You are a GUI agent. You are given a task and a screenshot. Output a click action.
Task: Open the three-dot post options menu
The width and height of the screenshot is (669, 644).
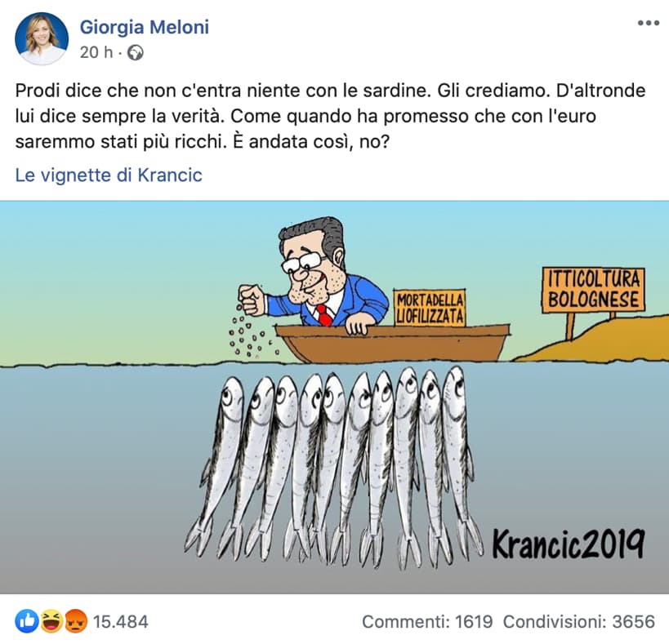pyautogui.click(x=649, y=24)
